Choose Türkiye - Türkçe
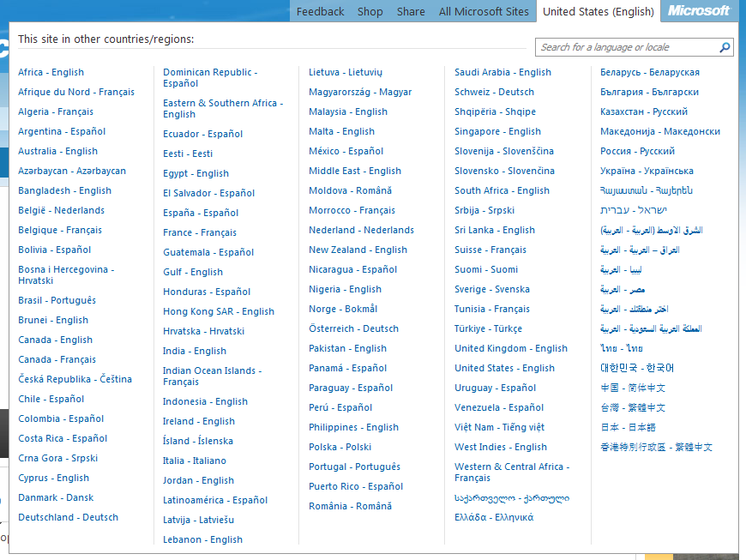 pyautogui.click(x=488, y=328)
